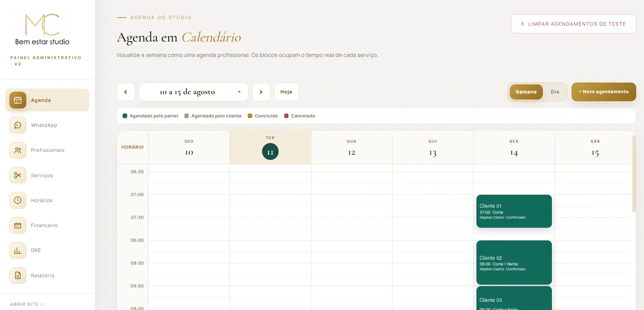Click the Hoje button
Screen dimensions: 644x310
(x=286, y=92)
